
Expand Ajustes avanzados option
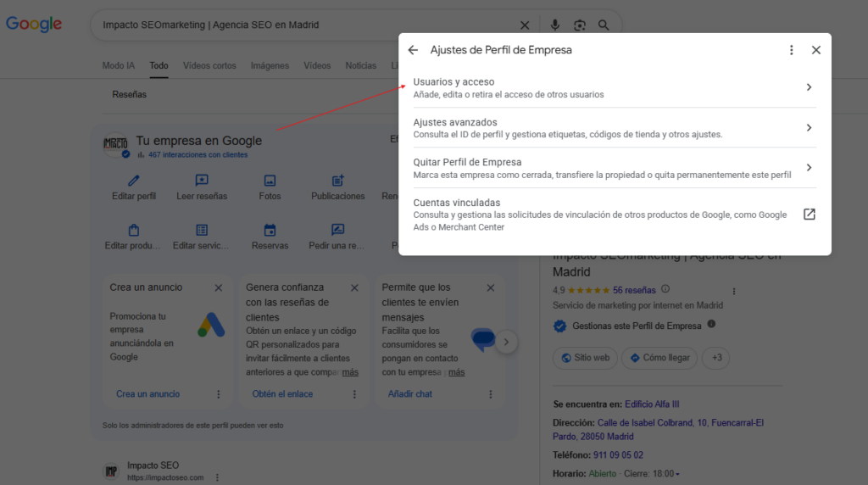point(615,128)
